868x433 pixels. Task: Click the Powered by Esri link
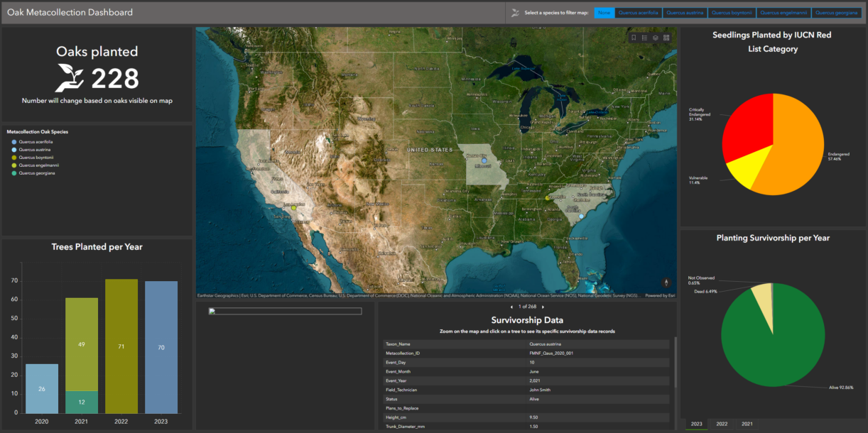660,296
